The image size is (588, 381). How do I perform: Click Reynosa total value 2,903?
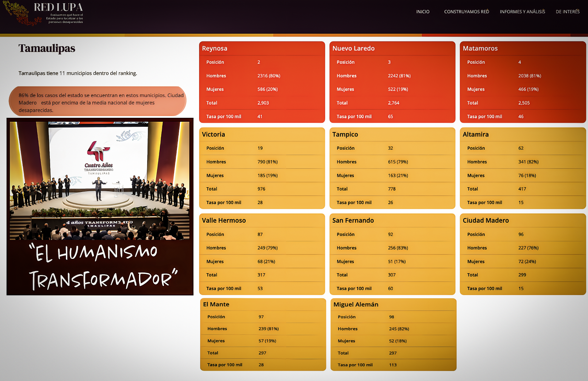(x=263, y=103)
